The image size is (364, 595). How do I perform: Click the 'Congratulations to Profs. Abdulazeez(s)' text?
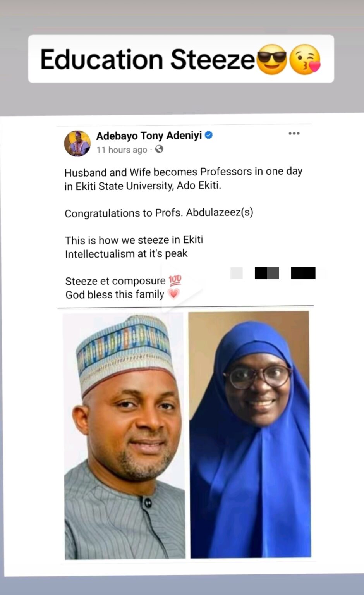pyautogui.click(x=159, y=213)
